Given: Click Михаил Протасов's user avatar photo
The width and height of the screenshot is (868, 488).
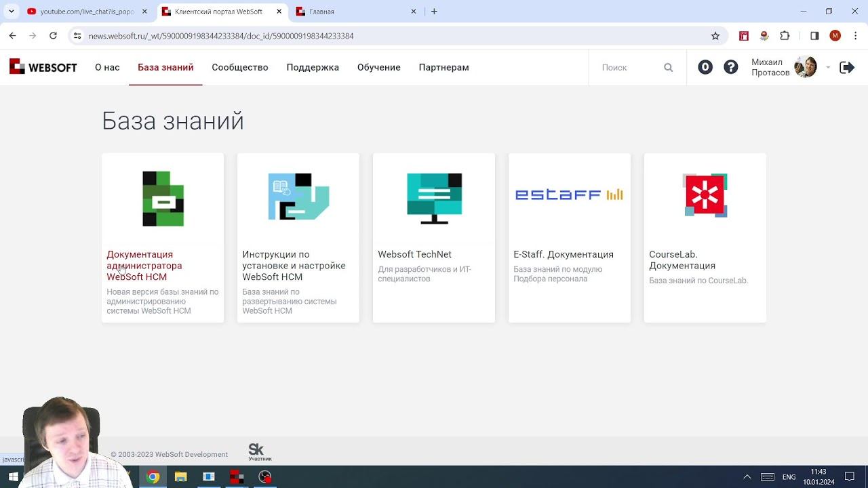Looking at the screenshot, I should (806, 67).
